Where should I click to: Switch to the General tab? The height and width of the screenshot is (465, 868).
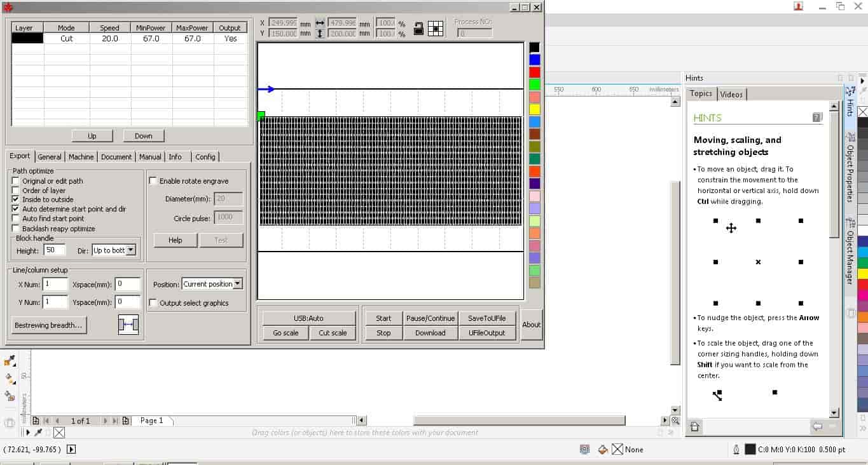tap(50, 157)
